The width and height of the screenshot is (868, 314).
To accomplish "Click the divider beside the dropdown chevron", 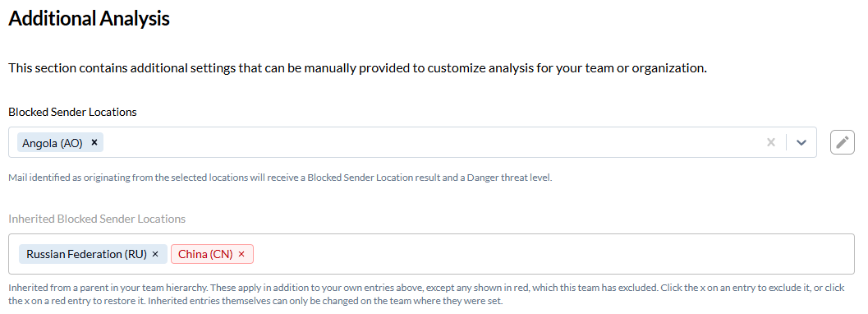I will (x=786, y=142).
